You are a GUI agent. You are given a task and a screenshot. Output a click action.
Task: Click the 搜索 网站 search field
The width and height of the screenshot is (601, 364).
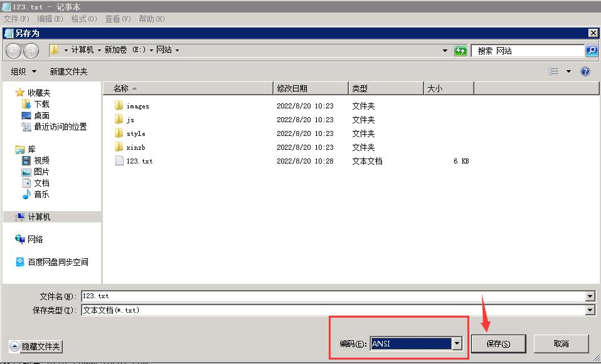pos(527,51)
